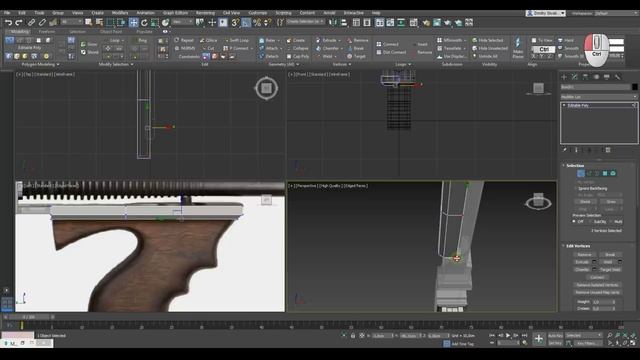640x360 pixels.
Task: Redo the last action
Action: coord(18,22)
